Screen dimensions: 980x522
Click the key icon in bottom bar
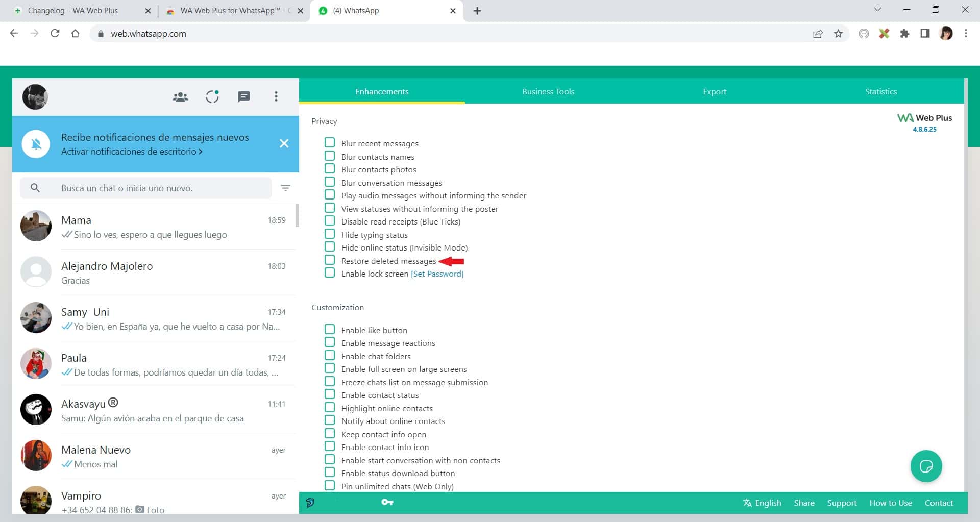[387, 503]
